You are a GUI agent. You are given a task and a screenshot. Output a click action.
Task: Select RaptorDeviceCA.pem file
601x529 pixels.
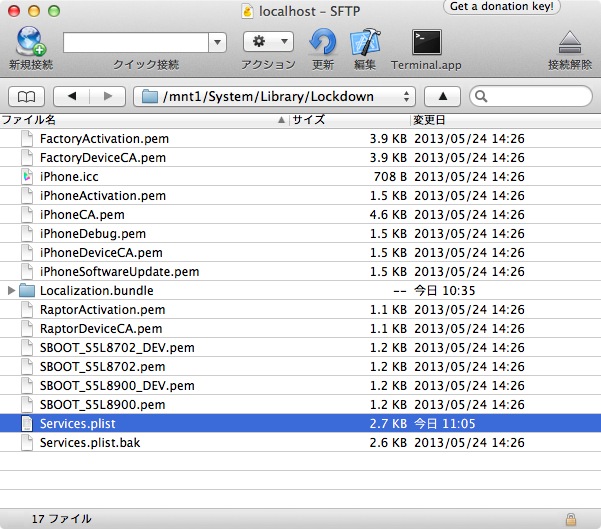pyautogui.click(x=101, y=329)
